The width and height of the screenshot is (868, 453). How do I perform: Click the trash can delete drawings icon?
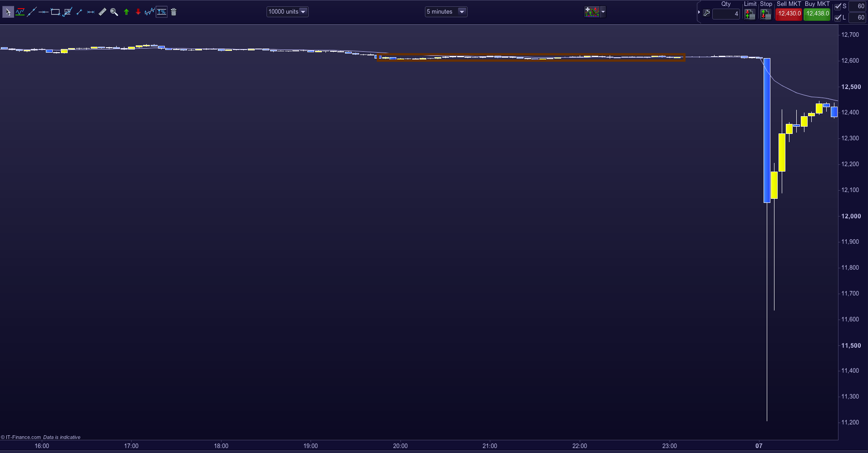point(173,12)
